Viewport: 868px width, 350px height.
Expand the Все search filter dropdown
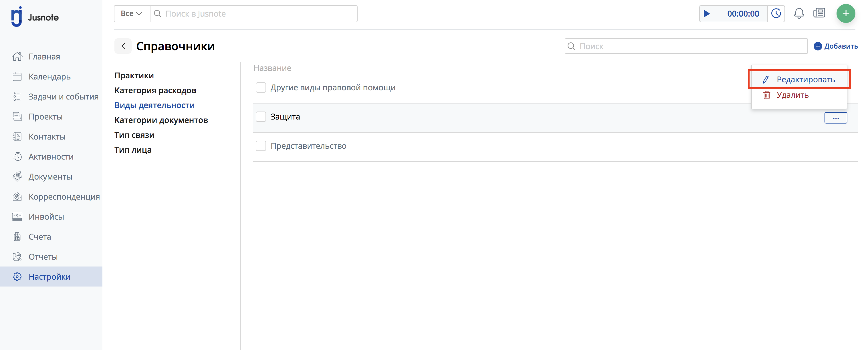(x=131, y=14)
